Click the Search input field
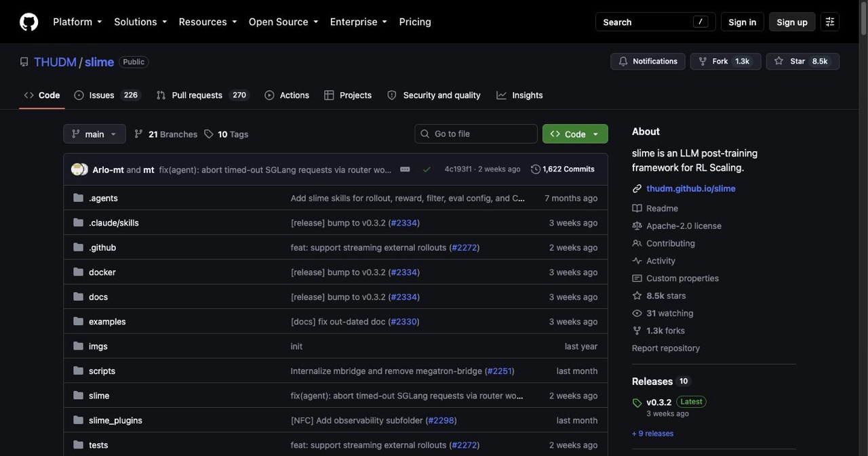The width and height of the screenshot is (868, 456). 655,22
